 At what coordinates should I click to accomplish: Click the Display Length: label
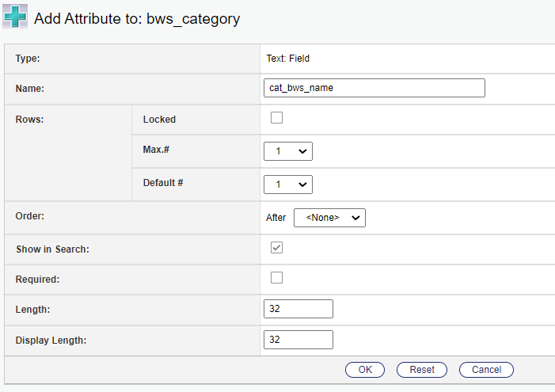pos(51,341)
